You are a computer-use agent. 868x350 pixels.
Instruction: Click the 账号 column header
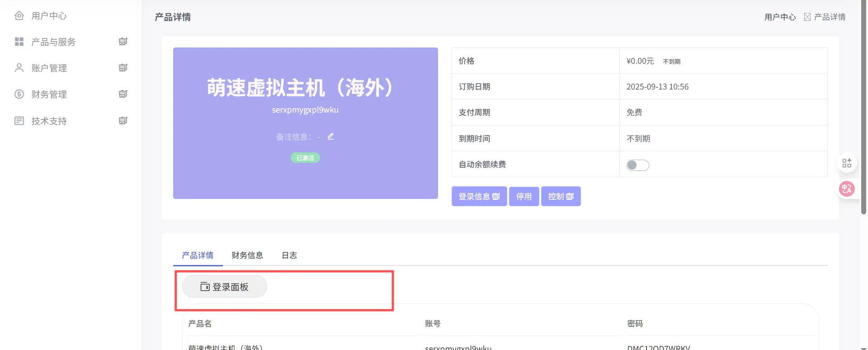(433, 324)
